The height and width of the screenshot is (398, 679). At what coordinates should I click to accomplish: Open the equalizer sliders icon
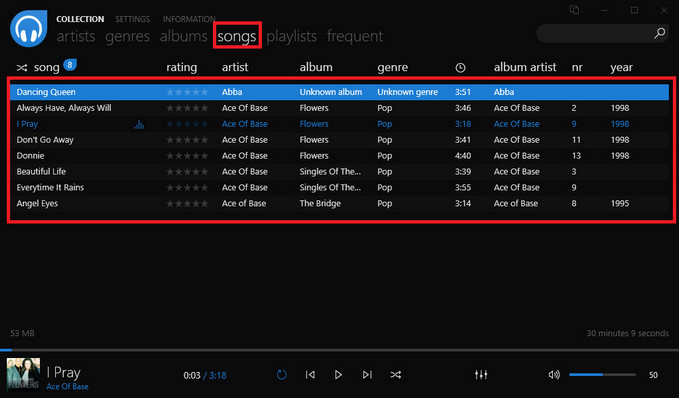481,375
